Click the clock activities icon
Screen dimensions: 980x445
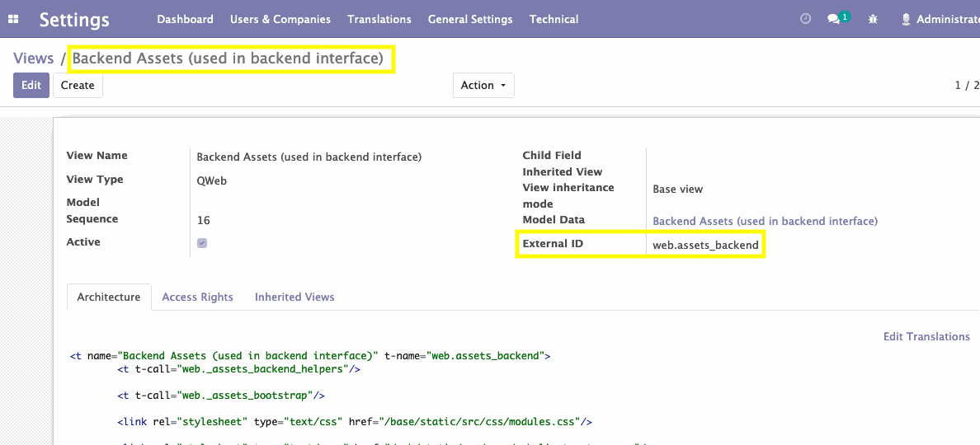click(x=806, y=19)
